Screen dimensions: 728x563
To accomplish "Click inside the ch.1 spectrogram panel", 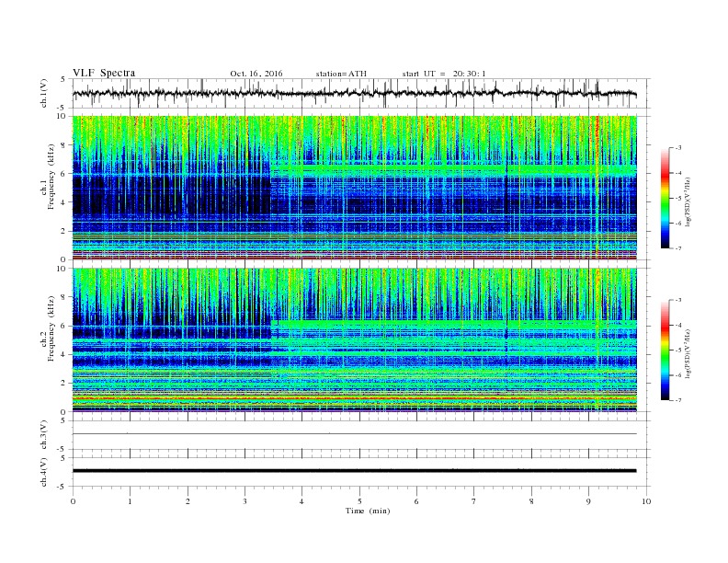I will (355, 188).
